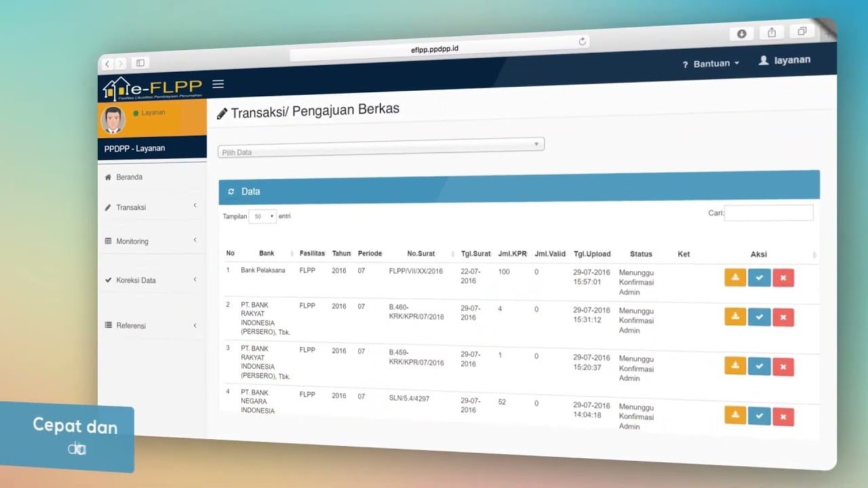The height and width of the screenshot is (488, 868).
Task: Expand the Monitoring sidebar menu
Action: point(132,241)
